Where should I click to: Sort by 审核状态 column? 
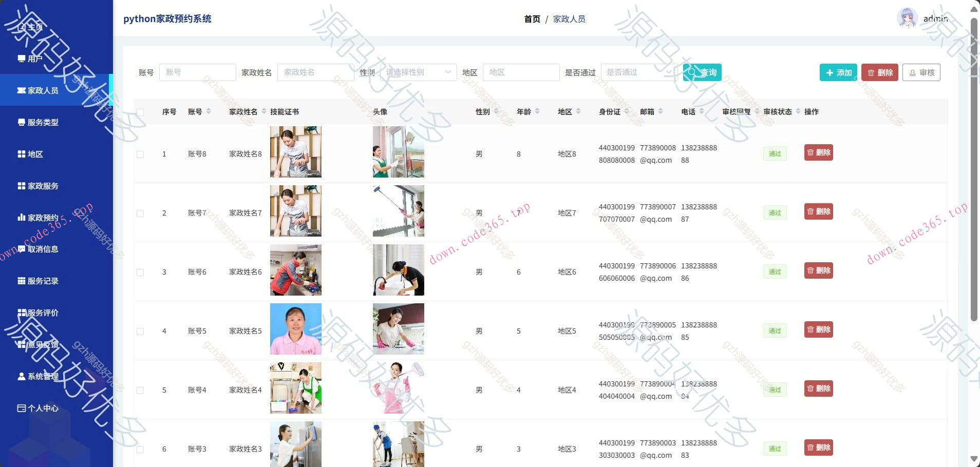click(798, 111)
